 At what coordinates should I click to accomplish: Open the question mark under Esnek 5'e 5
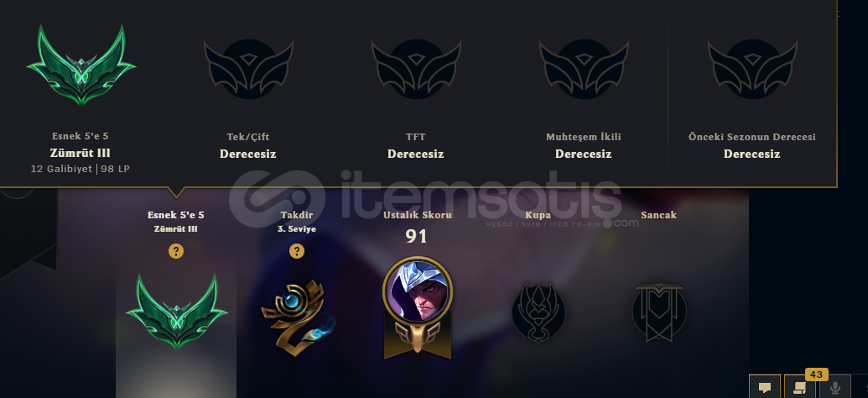[176, 251]
